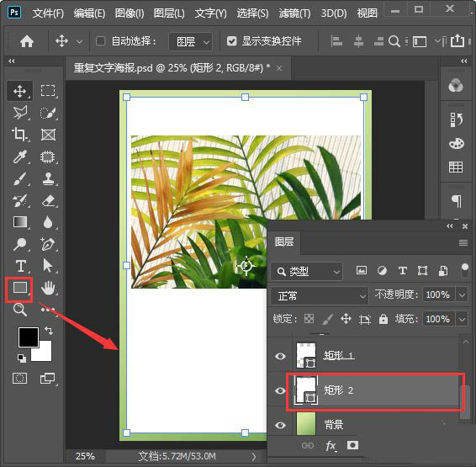Click the black foreground color swatch
Viewport: 476px width, 467px height.
[29, 337]
